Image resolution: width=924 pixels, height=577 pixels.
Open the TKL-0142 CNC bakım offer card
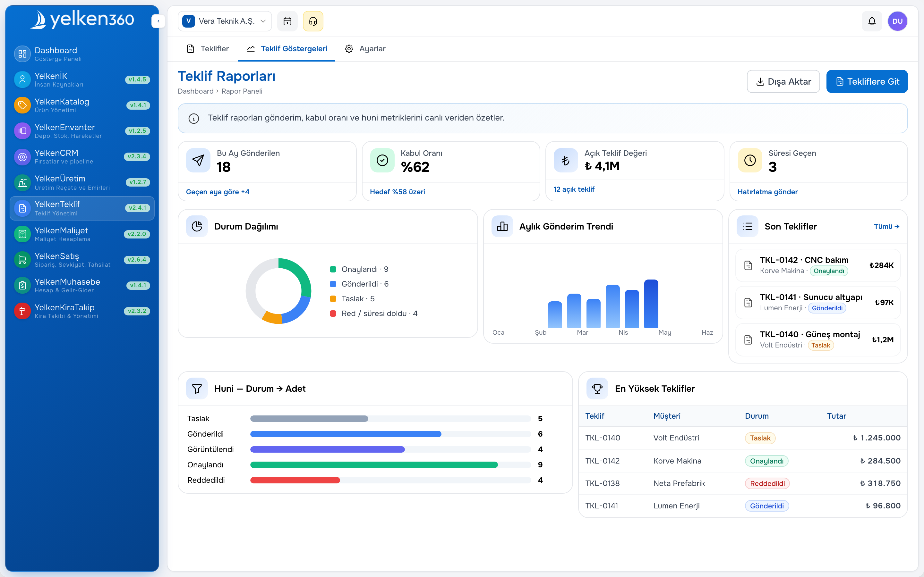coord(818,265)
